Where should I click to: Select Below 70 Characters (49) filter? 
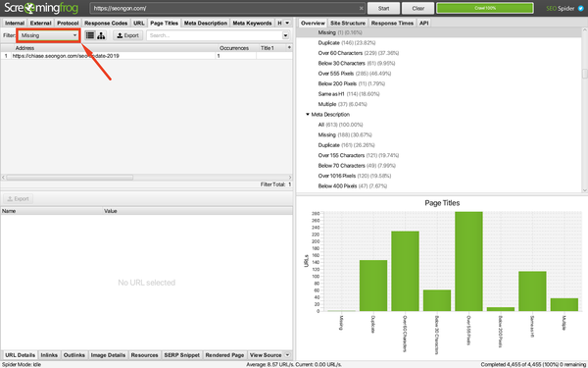[357, 165]
